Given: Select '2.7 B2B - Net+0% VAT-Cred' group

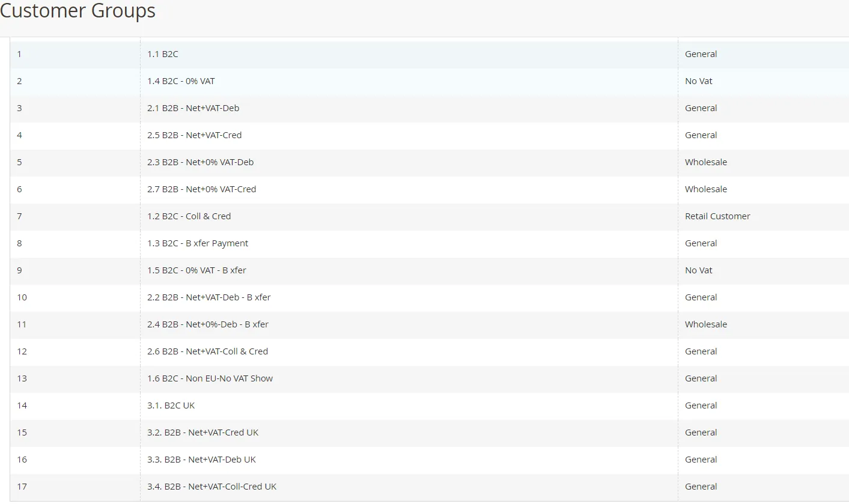Looking at the screenshot, I should (x=201, y=189).
